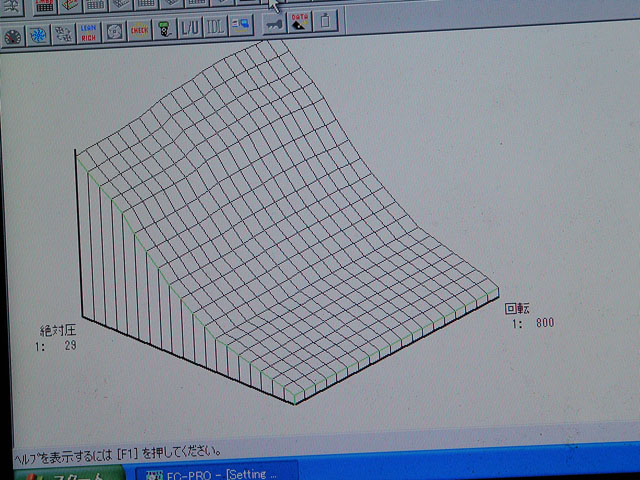Select the red-labeled grid map icon
This screenshot has width=640, height=480.
44,7
